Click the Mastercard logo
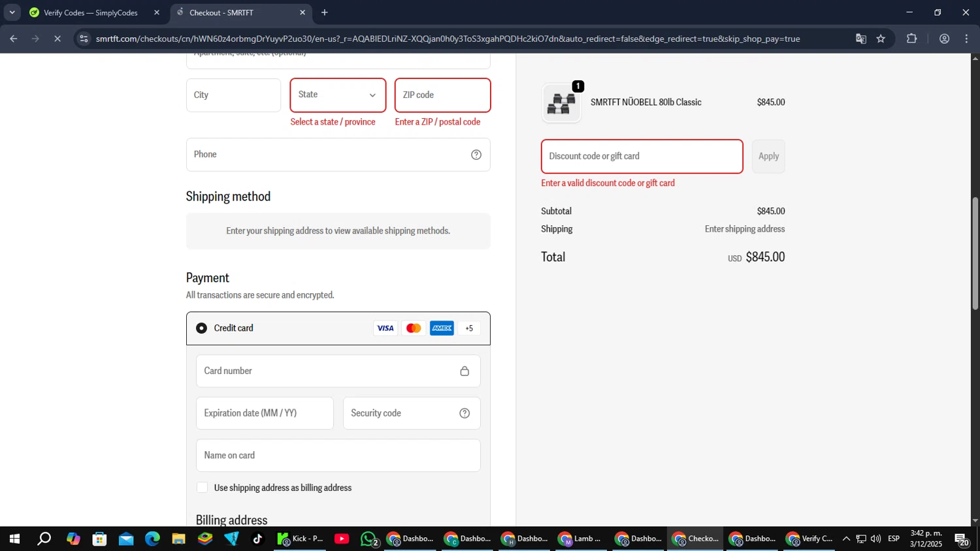 (x=414, y=328)
